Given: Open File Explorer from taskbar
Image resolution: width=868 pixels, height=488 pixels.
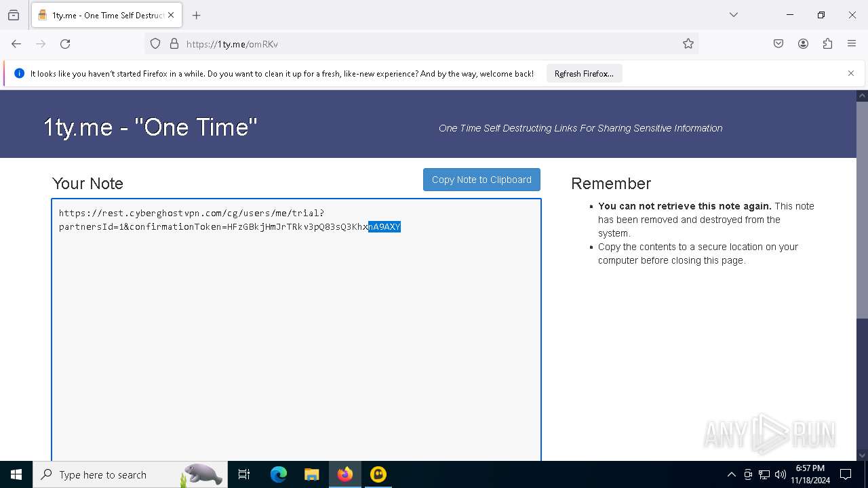Looking at the screenshot, I should coord(311,474).
